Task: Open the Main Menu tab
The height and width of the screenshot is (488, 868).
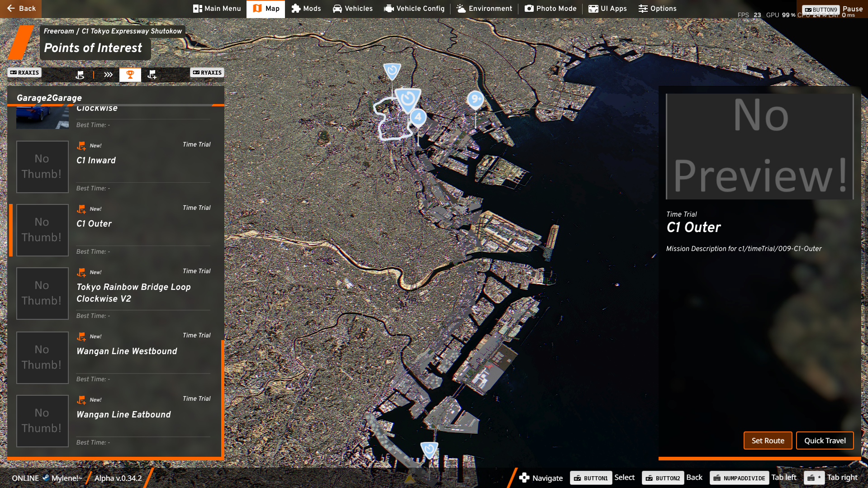Action: pyautogui.click(x=217, y=9)
